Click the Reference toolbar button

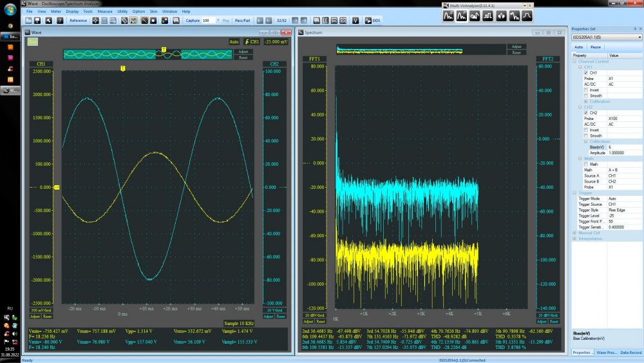point(78,21)
